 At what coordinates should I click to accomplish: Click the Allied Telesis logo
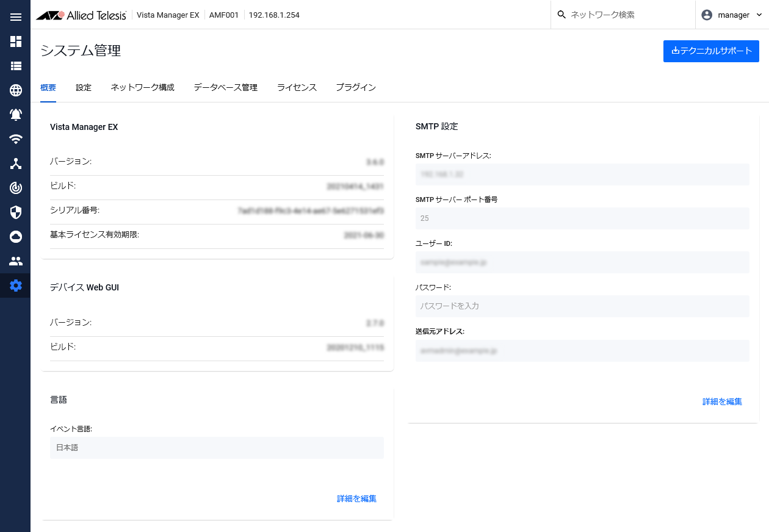[81, 15]
